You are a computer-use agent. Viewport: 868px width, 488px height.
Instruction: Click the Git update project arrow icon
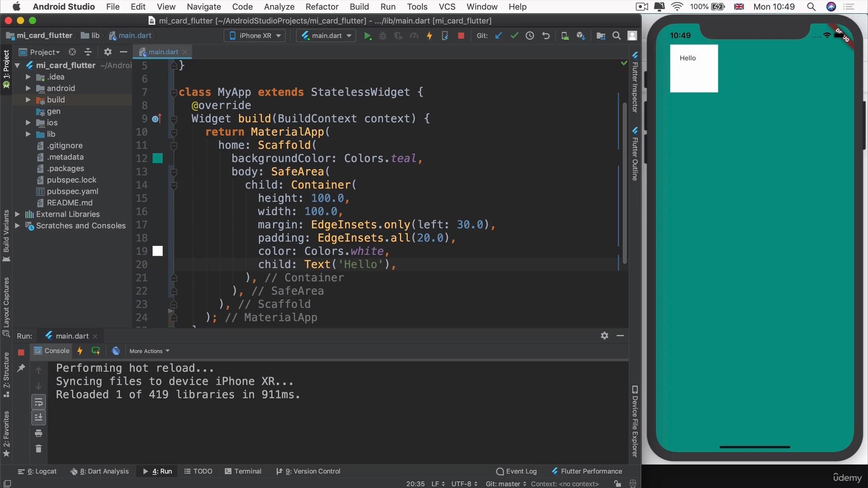click(x=499, y=36)
